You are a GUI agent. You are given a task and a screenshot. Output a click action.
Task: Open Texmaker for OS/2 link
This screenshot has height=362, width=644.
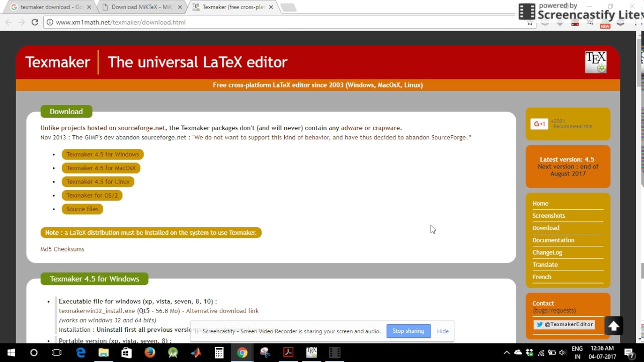pos(92,195)
